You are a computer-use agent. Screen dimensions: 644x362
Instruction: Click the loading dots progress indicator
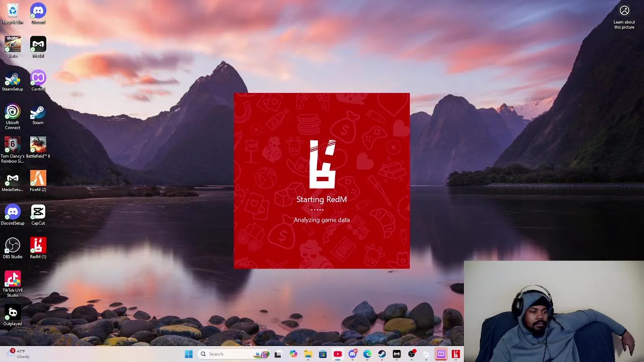[x=317, y=210]
